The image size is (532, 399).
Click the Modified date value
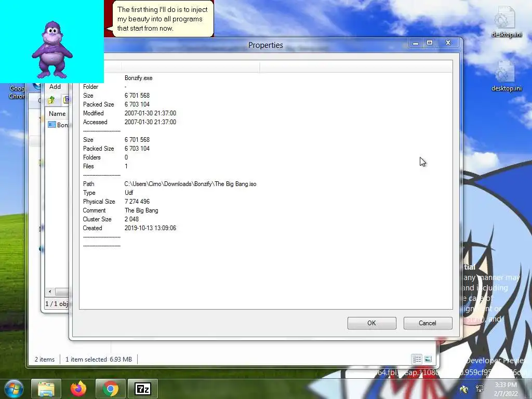point(150,113)
